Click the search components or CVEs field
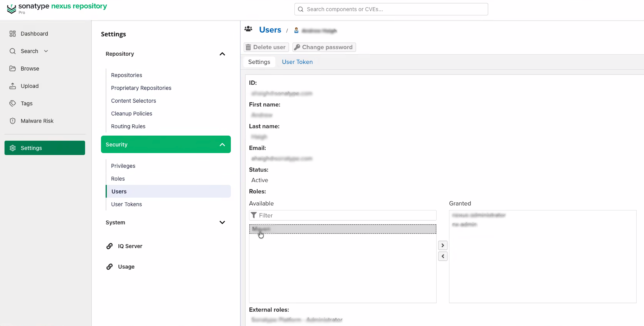The height and width of the screenshot is (326, 644). click(391, 9)
